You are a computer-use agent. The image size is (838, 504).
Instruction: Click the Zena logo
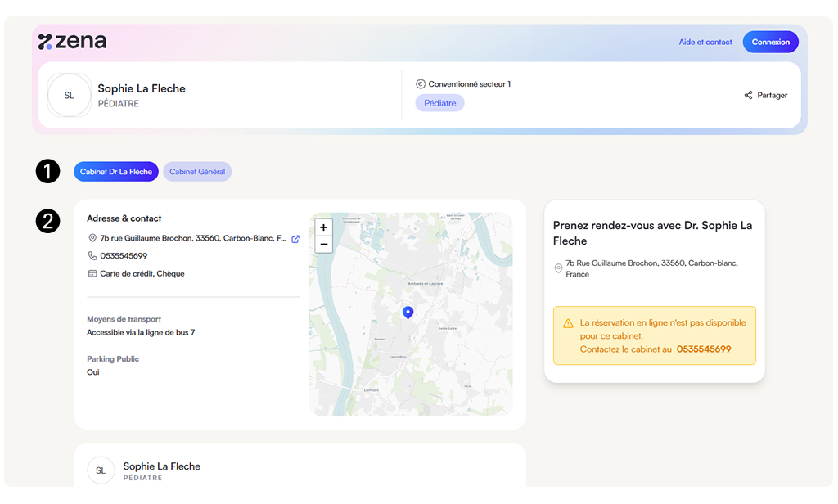pyautogui.click(x=72, y=42)
